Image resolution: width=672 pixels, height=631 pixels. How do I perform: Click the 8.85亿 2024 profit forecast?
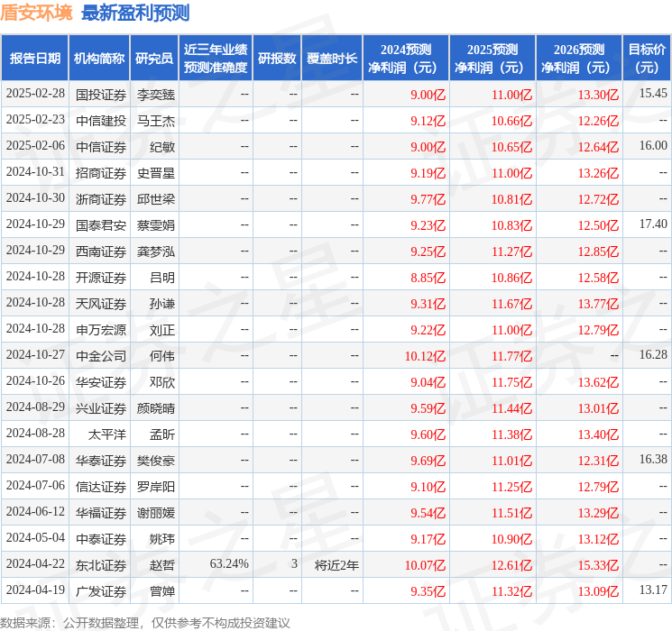click(x=428, y=278)
